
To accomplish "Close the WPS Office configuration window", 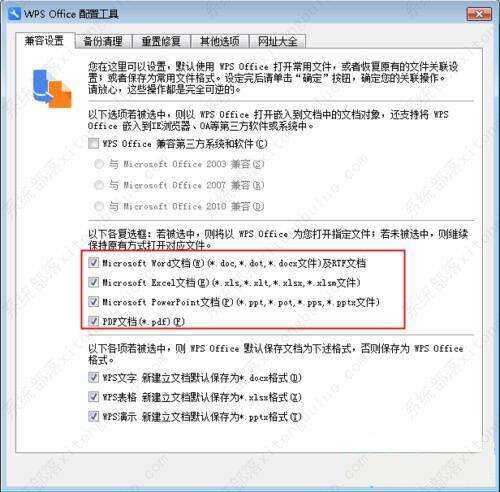I will tap(479, 14).
